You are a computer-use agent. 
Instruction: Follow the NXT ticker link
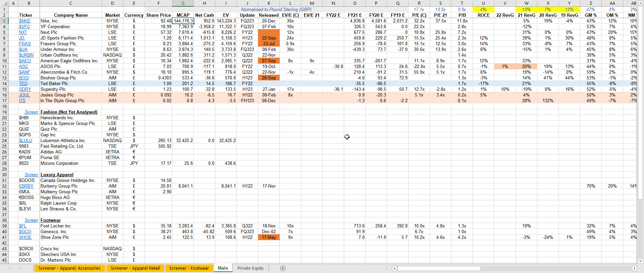23,32
